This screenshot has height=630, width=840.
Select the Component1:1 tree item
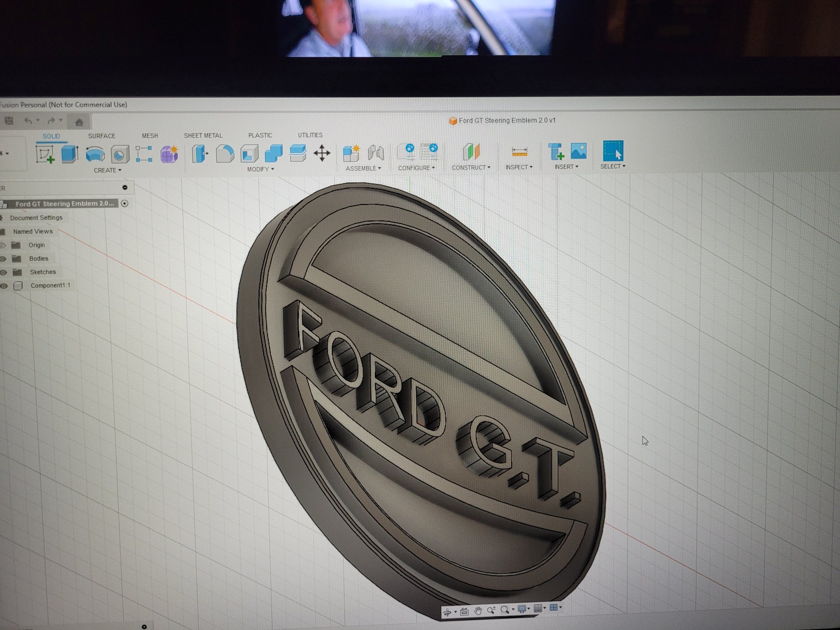click(x=50, y=285)
